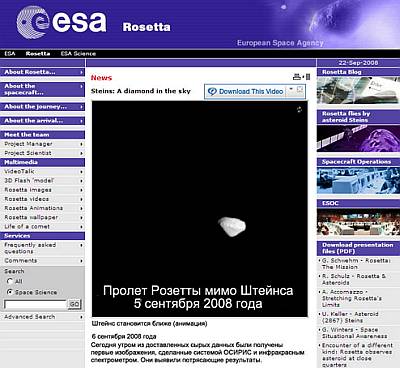
Task: Click the rotate icon in the video corner
Action: tap(299, 110)
